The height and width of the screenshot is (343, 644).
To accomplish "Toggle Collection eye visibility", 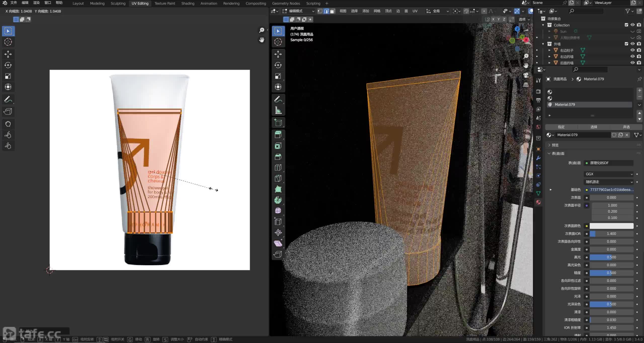I will point(632,25).
